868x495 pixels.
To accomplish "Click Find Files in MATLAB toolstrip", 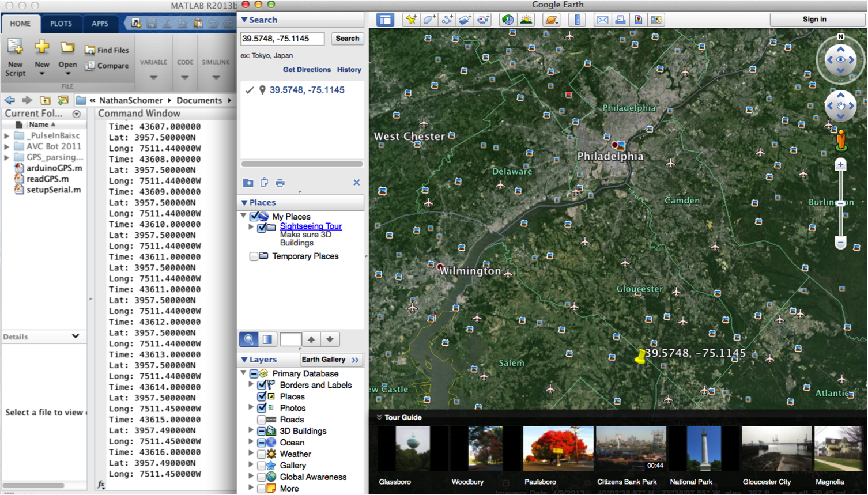I will [107, 50].
